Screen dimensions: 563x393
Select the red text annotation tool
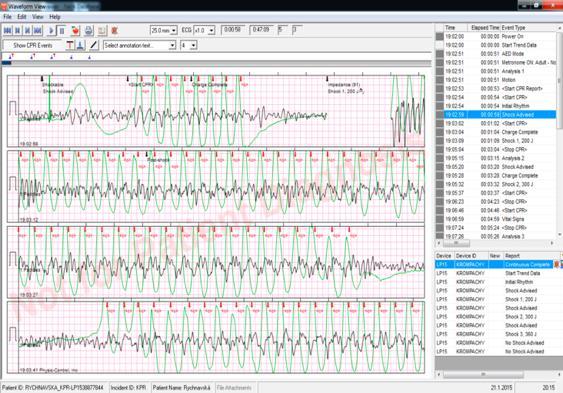click(x=70, y=45)
